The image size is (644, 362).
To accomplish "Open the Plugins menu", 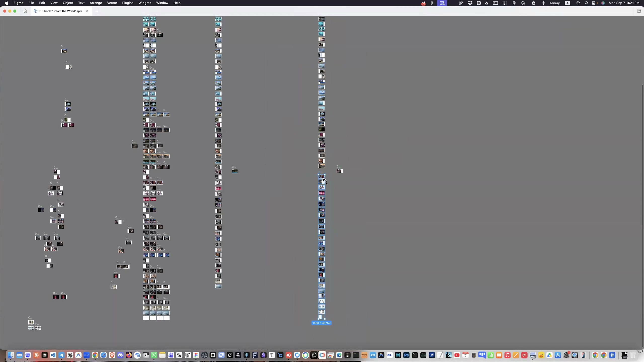I will point(128,3).
